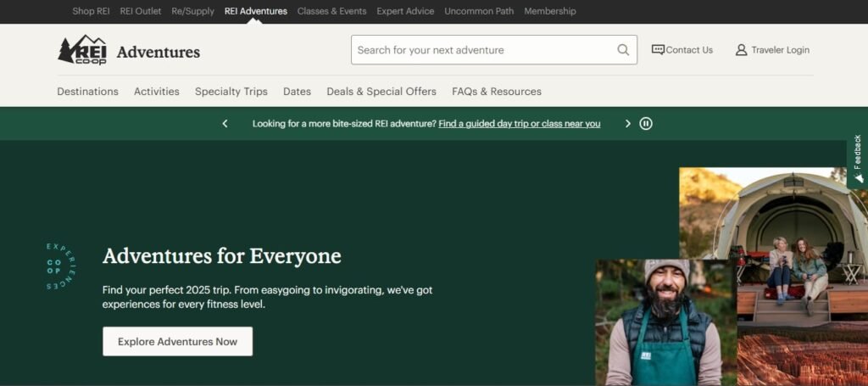Click the bearded guide in apron photo

pos(666,322)
